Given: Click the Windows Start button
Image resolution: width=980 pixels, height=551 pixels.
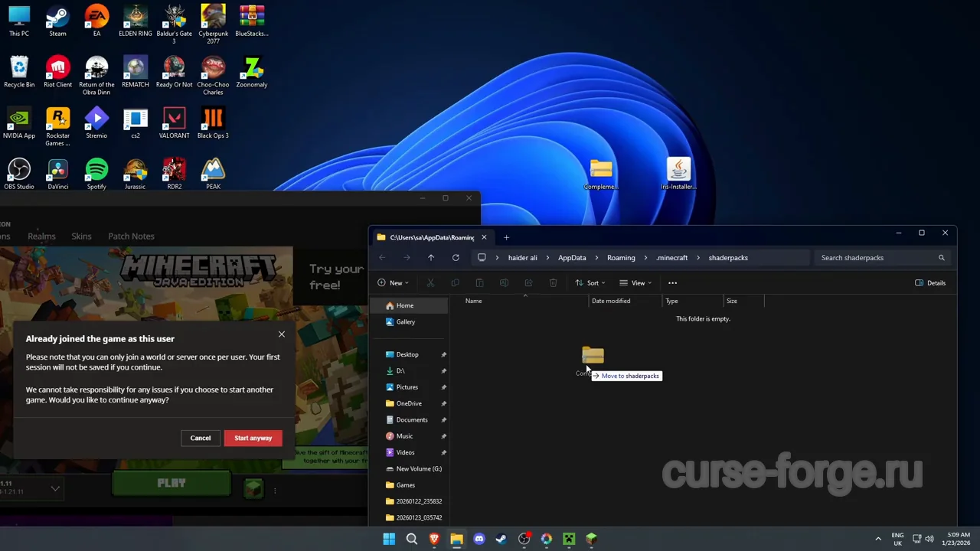Looking at the screenshot, I should [x=389, y=539].
